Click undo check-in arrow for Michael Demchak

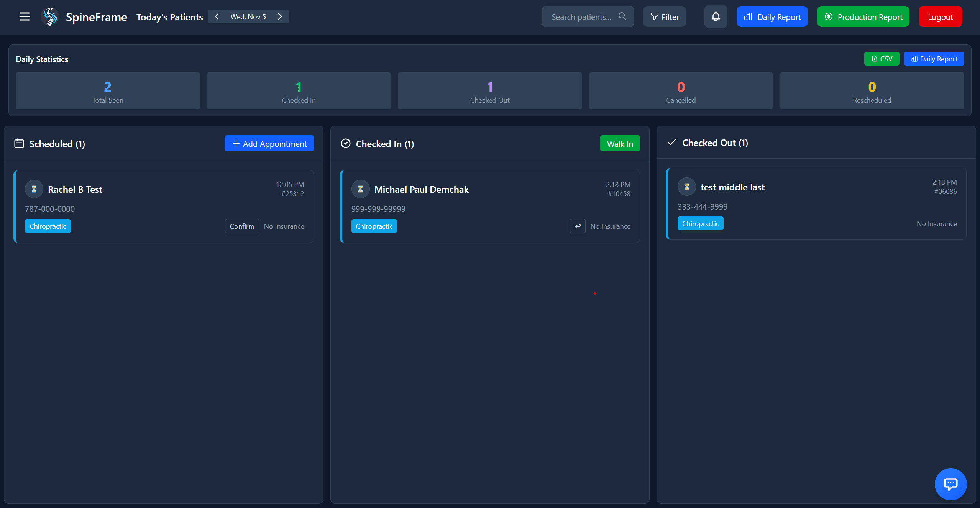tap(578, 226)
